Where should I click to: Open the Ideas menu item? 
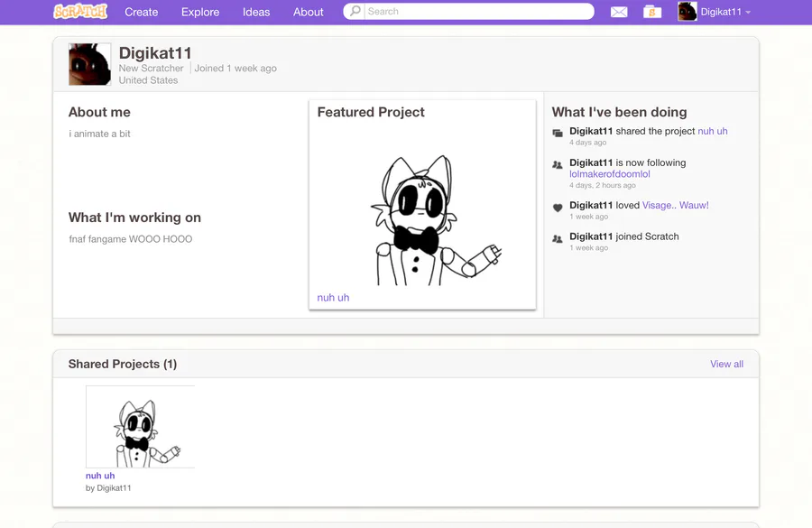click(256, 12)
